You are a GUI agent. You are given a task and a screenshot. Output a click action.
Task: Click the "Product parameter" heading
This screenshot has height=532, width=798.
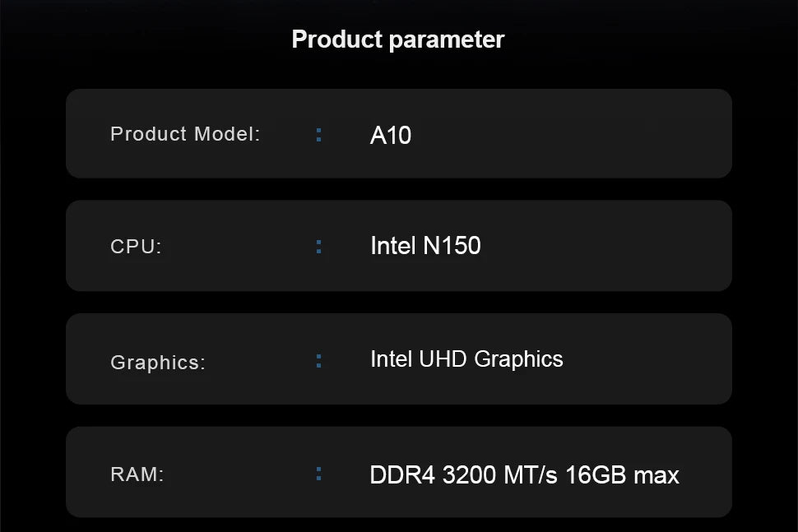coord(398,39)
